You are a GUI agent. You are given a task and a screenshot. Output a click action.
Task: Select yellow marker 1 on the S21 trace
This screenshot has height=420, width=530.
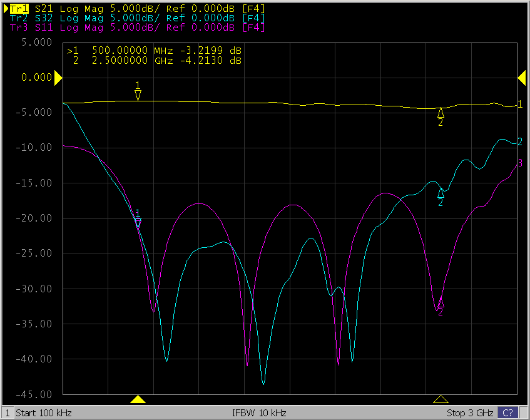[x=138, y=95]
